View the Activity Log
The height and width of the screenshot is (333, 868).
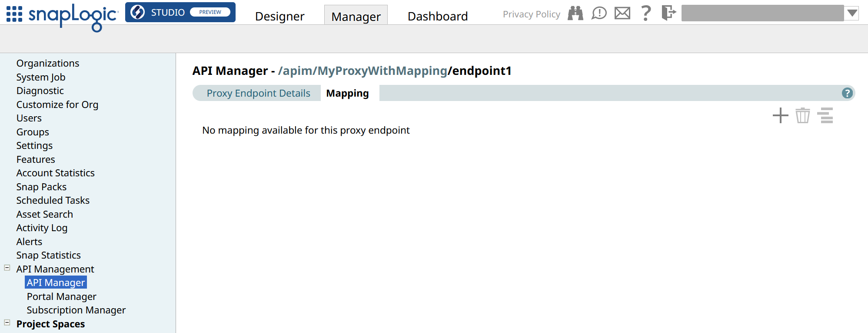(42, 228)
